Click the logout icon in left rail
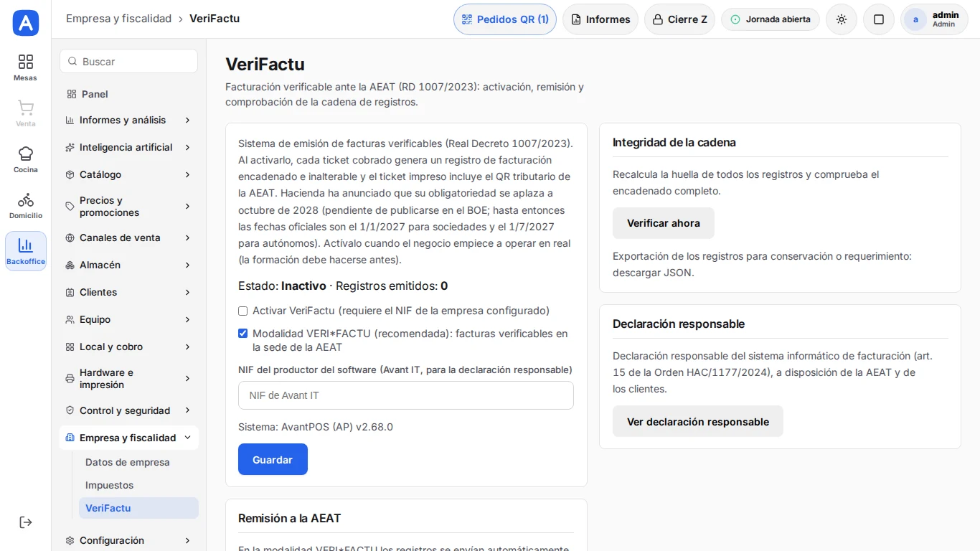The image size is (980, 551). click(x=26, y=522)
